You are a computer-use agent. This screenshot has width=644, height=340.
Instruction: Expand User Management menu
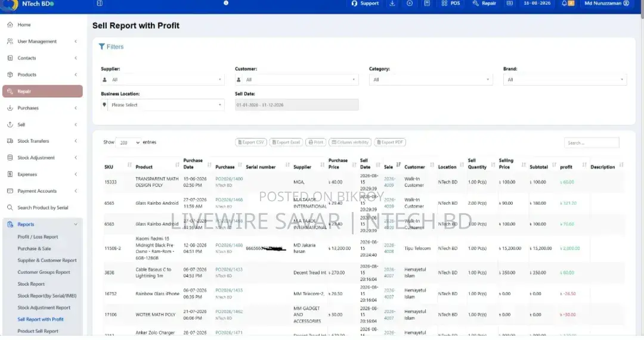pos(42,42)
